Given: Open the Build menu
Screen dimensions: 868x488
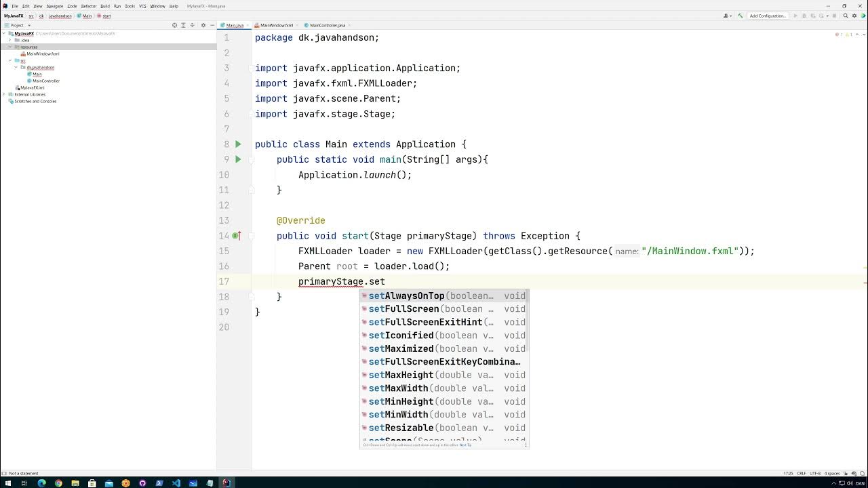Looking at the screenshot, I should (x=105, y=6).
